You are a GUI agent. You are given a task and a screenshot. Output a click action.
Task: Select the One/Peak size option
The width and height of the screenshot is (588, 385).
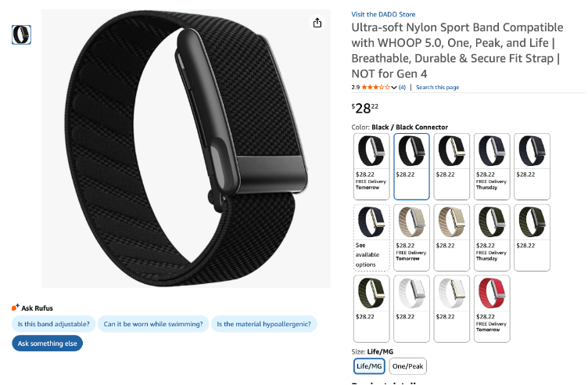pos(407,366)
